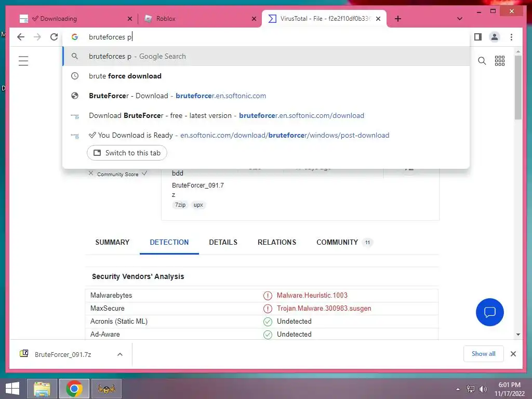Open the VirusTotal hamburger menu
The height and width of the screenshot is (399, 532).
23,61
